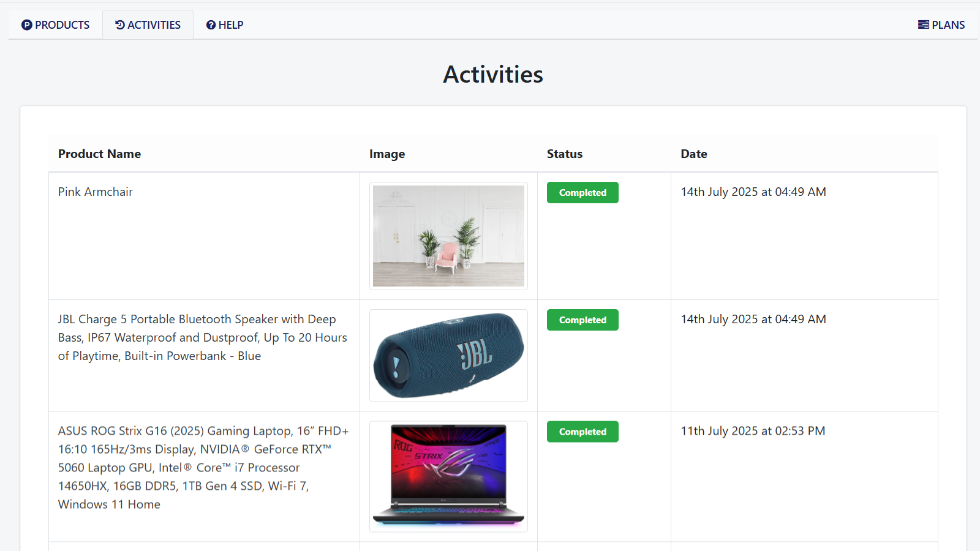Click the Date column header
This screenshot has height=551, width=980.
click(x=693, y=154)
